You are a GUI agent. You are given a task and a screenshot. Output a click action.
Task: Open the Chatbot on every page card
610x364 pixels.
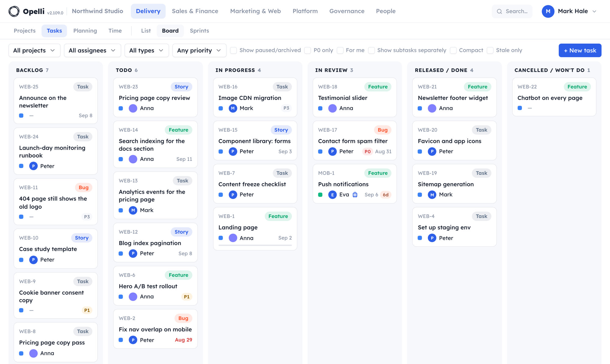point(554,97)
